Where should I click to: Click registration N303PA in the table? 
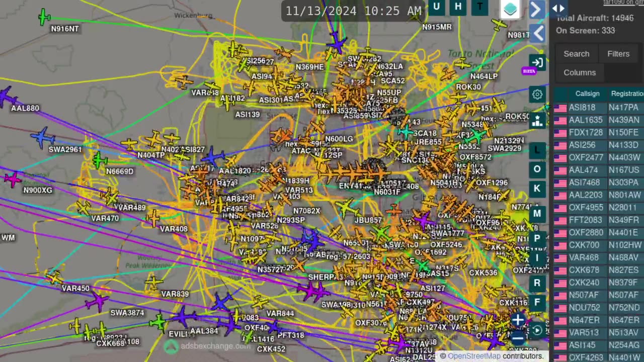623,183
